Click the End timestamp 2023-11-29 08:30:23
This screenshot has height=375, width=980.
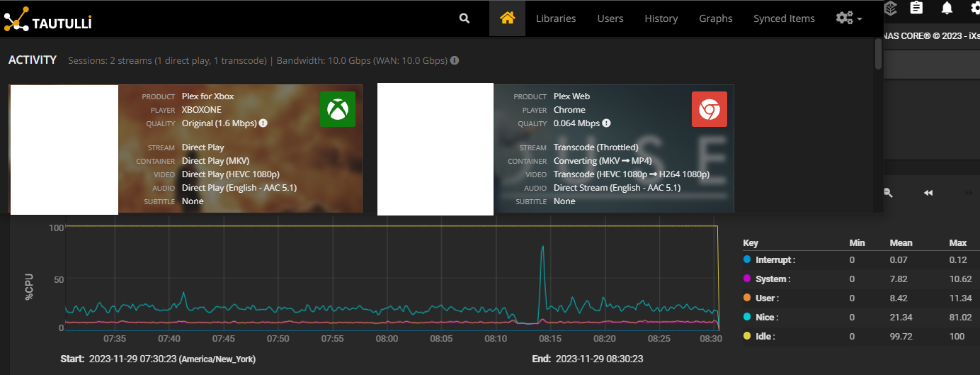(599, 359)
